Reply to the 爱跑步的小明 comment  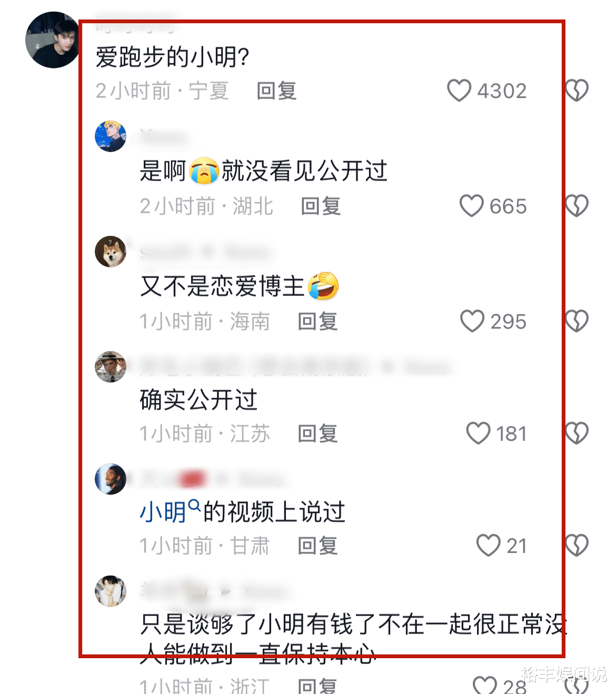tap(277, 91)
